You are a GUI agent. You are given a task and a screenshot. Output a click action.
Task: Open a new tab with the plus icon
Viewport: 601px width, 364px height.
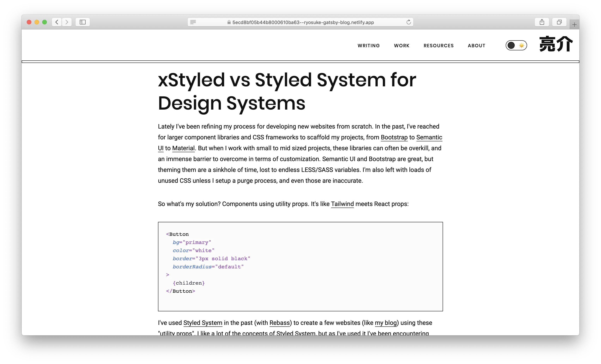pos(574,24)
